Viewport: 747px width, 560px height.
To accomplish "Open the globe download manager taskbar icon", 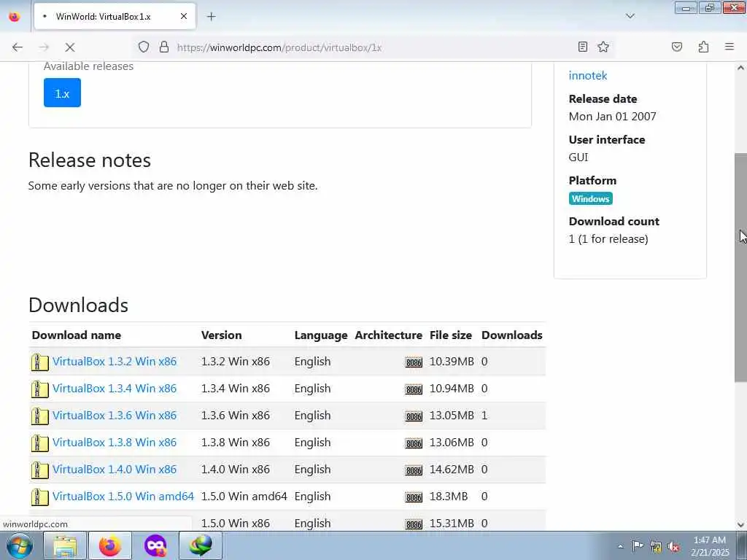I will [201, 545].
